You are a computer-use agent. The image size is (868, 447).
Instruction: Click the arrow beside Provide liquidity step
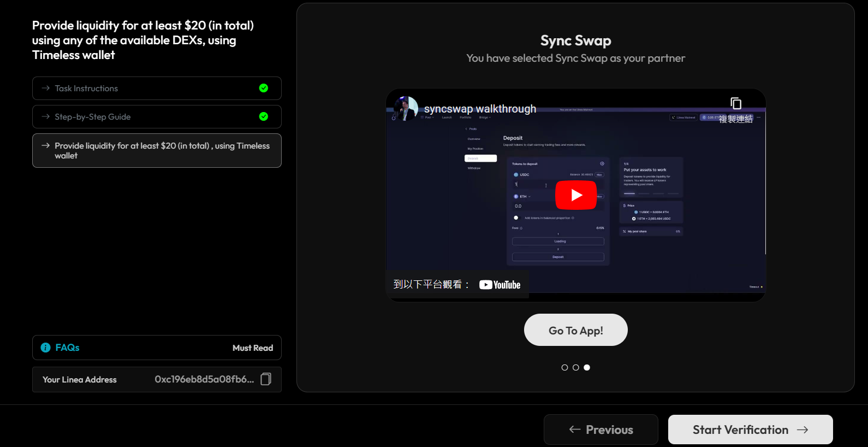tap(46, 146)
